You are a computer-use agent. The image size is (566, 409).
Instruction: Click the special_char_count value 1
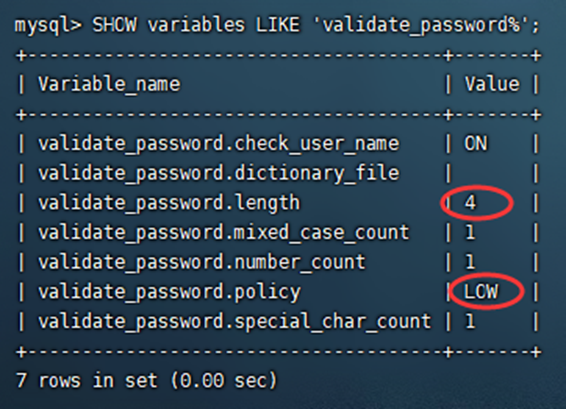(470, 321)
